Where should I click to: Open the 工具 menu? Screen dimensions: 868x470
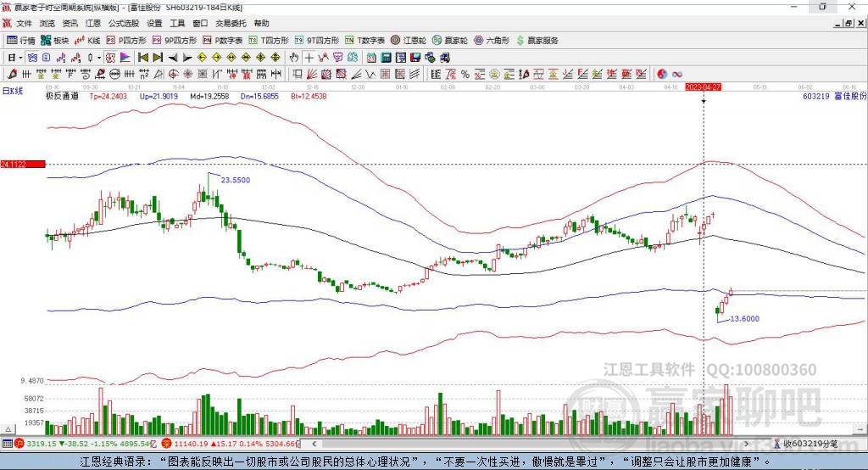(x=177, y=23)
